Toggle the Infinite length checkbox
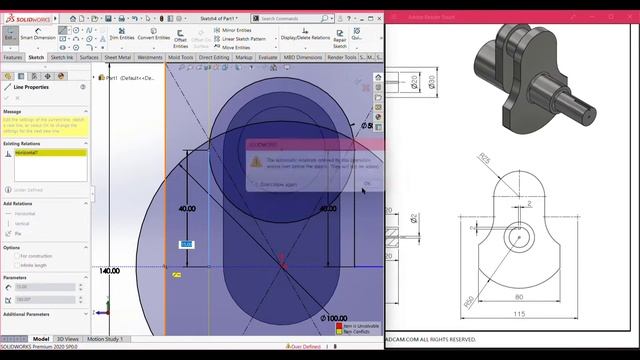 click(x=17, y=265)
